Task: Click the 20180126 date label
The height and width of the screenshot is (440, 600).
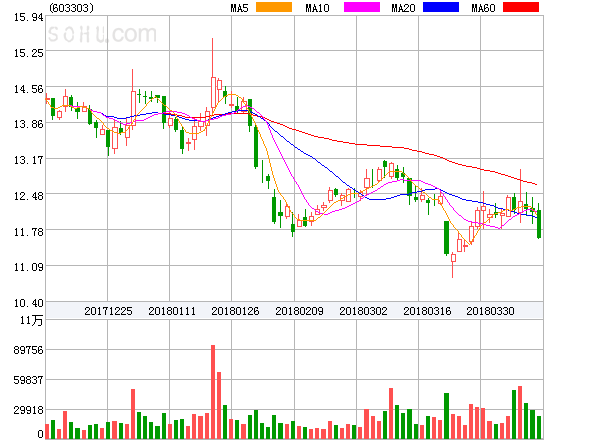Action: click(235, 311)
